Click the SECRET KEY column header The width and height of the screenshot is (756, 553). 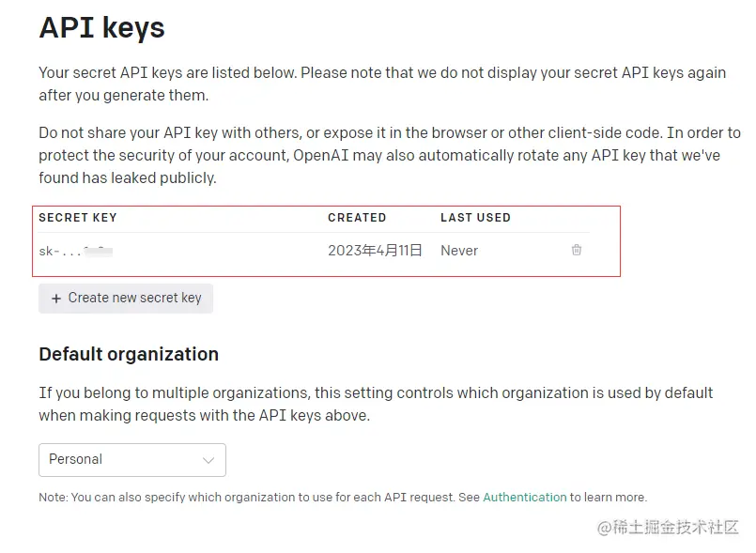[78, 218]
